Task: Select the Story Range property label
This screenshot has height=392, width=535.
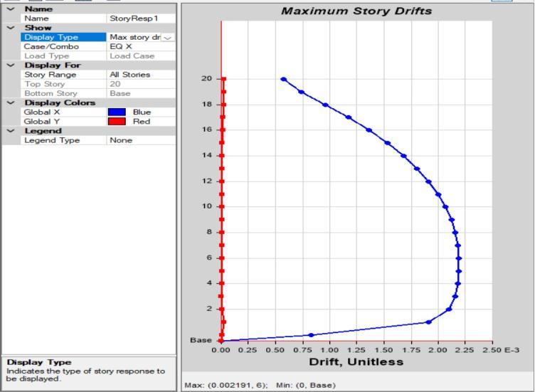Action: pyautogui.click(x=50, y=75)
